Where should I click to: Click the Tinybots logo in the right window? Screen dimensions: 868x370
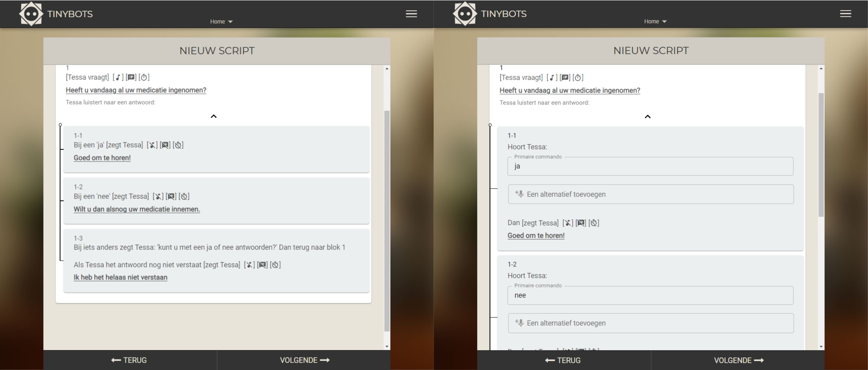point(465,14)
